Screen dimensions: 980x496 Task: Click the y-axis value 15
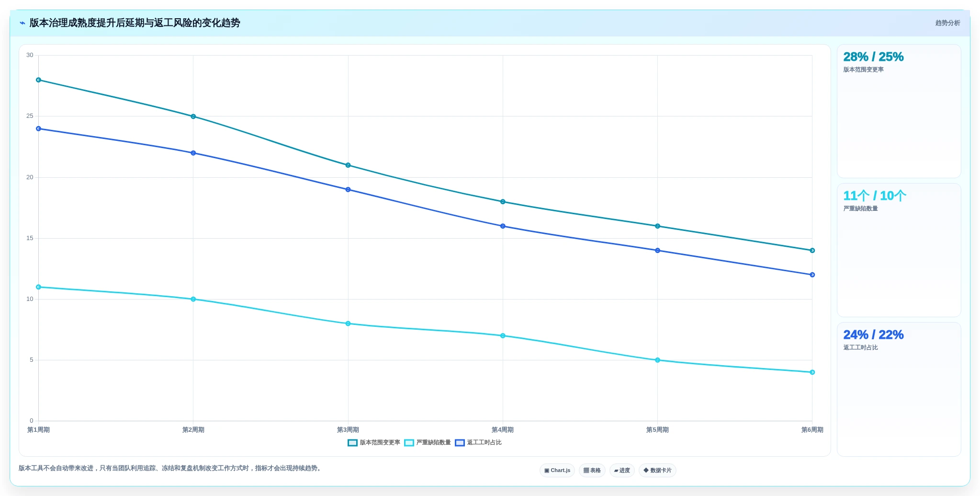(30, 238)
